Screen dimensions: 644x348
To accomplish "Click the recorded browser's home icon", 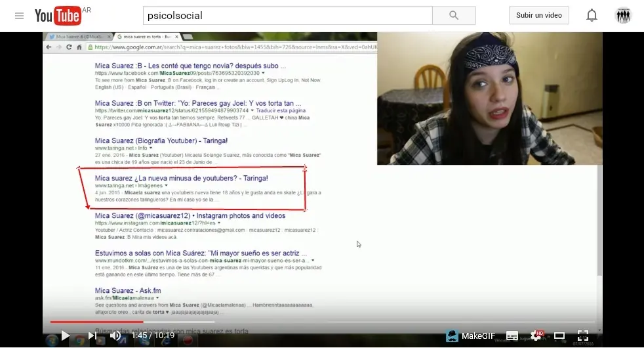I will coord(79,47).
